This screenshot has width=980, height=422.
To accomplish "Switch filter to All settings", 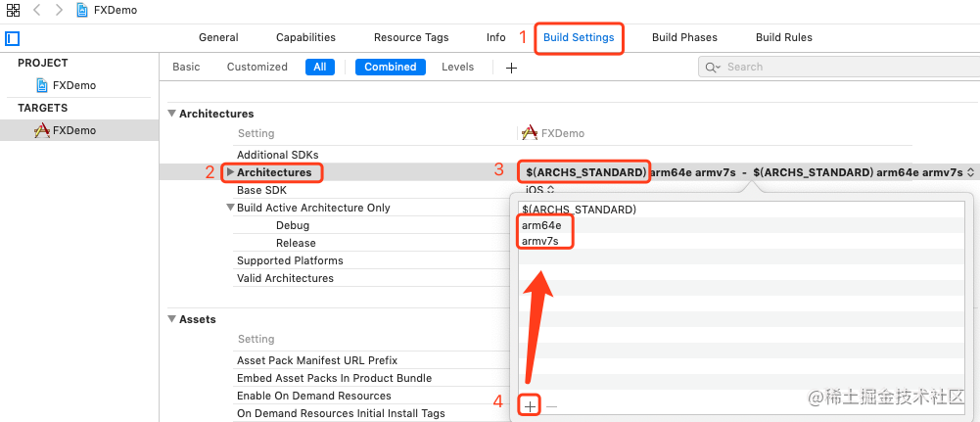I will (320, 67).
